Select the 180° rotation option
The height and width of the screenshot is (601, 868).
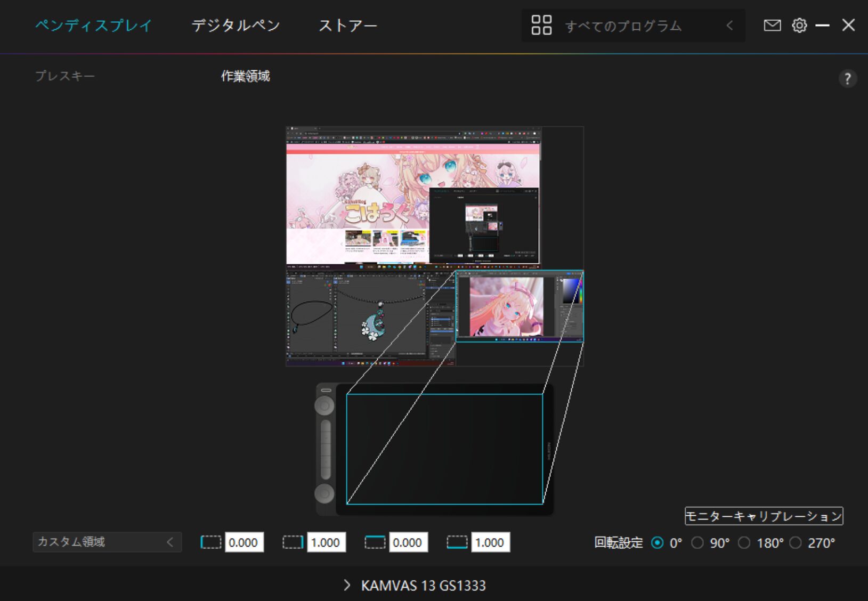[x=744, y=543]
